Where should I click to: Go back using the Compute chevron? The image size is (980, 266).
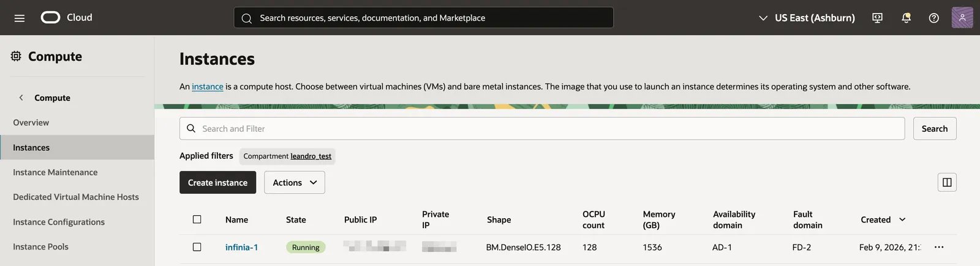[21, 97]
